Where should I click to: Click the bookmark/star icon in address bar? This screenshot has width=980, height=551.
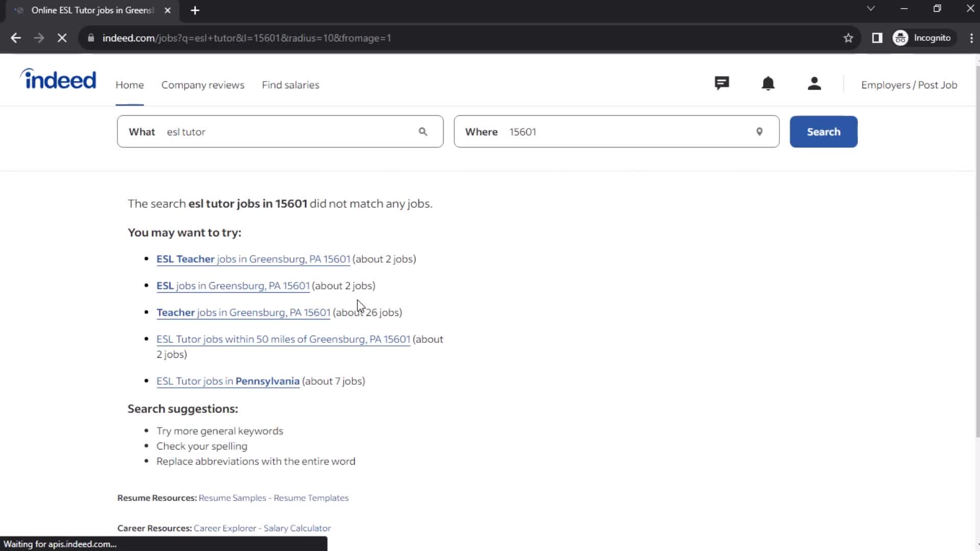[x=849, y=38]
